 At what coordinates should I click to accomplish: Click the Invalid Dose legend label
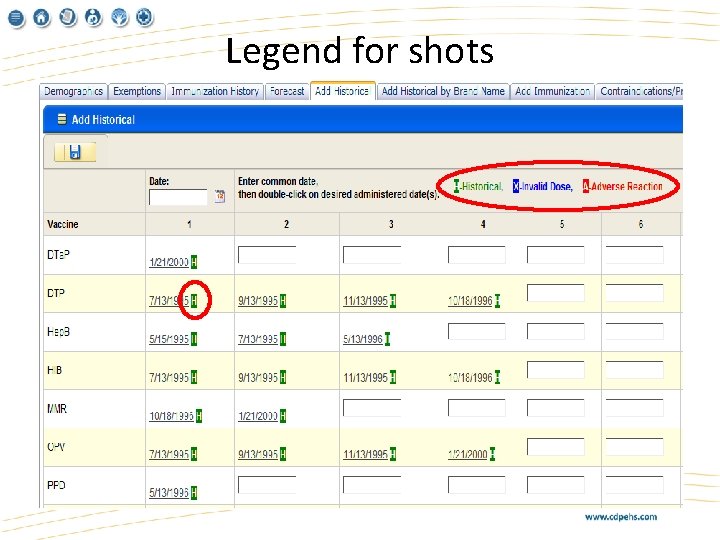click(x=546, y=186)
